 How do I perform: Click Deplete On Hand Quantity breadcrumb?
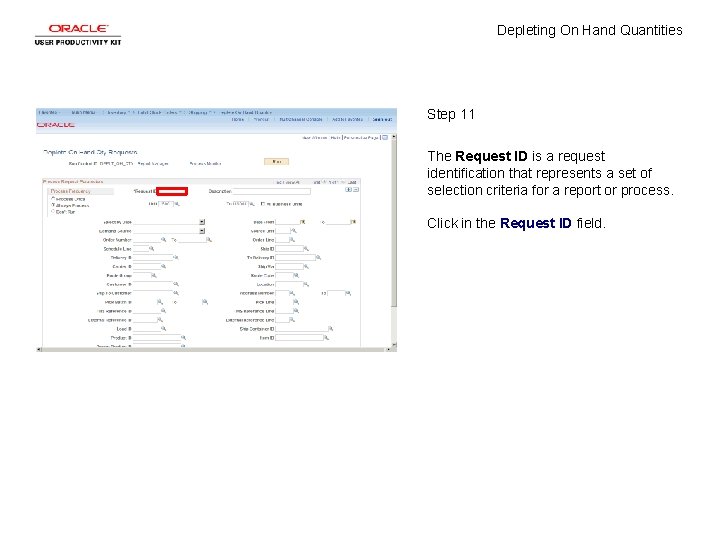[x=246, y=112]
